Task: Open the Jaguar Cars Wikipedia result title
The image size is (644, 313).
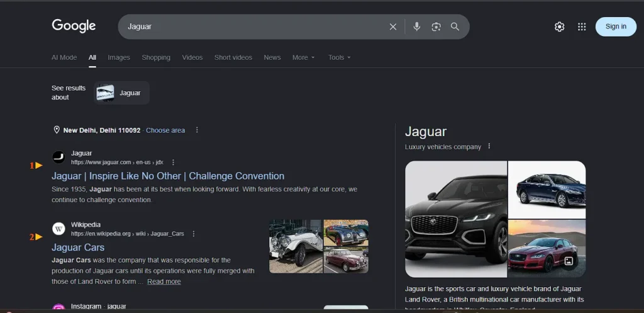Action: pos(78,248)
